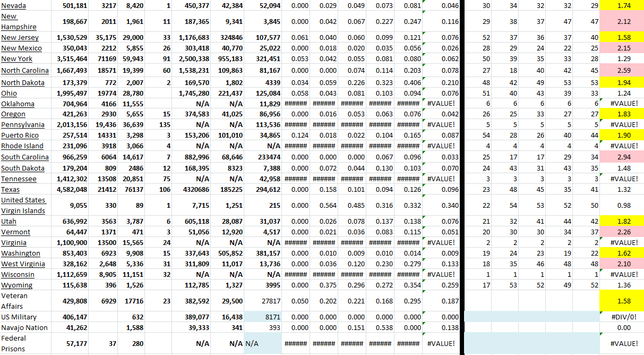Open the United States Virgin Islands link
Viewport: 644px width, 355px height.
tap(23, 205)
